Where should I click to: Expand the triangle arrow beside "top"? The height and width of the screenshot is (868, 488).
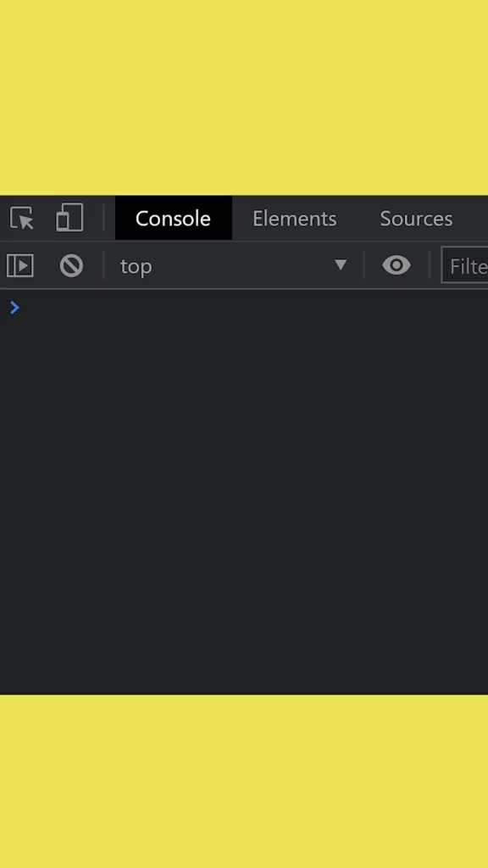click(x=341, y=265)
